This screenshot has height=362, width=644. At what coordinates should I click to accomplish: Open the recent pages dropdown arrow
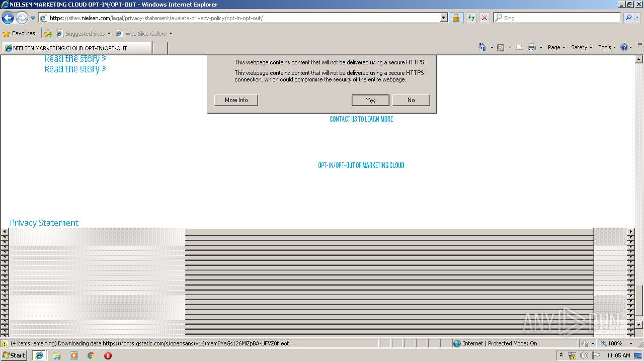(33, 18)
